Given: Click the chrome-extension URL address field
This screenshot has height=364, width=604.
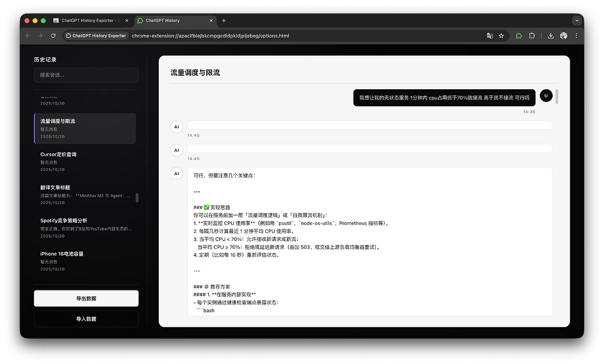Looking at the screenshot, I should (x=210, y=36).
